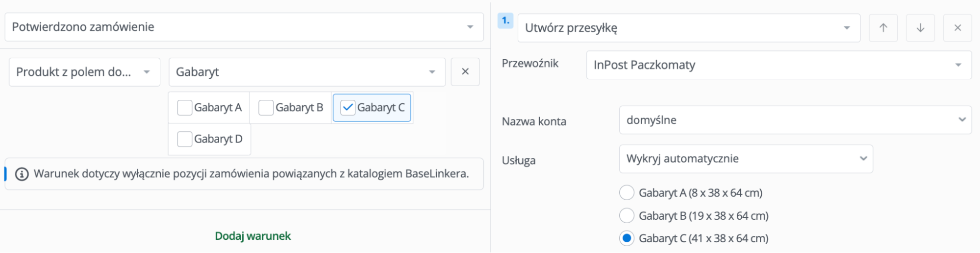Enable the Gabaryt D checkbox
Image resolution: width=980 pixels, height=253 pixels.
(x=185, y=139)
